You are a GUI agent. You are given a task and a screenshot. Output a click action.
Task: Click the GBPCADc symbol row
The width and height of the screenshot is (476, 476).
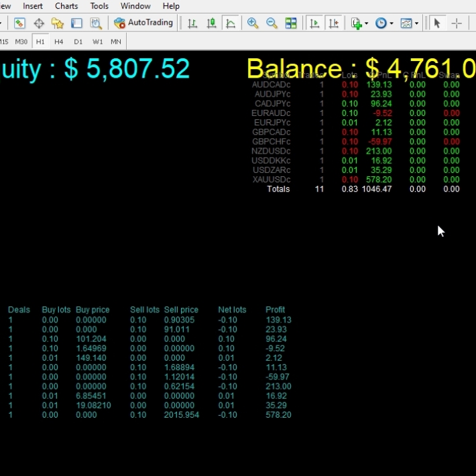355,132
